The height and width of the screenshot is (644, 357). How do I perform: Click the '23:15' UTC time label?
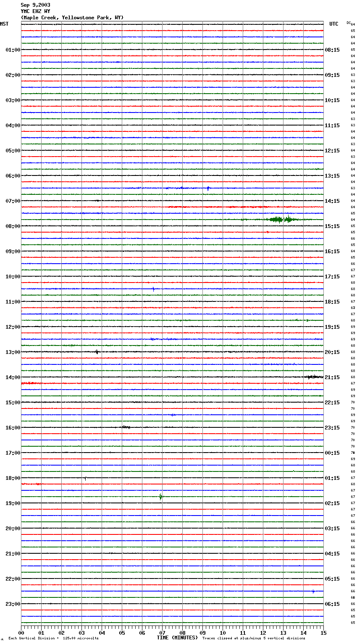coord(332,428)
